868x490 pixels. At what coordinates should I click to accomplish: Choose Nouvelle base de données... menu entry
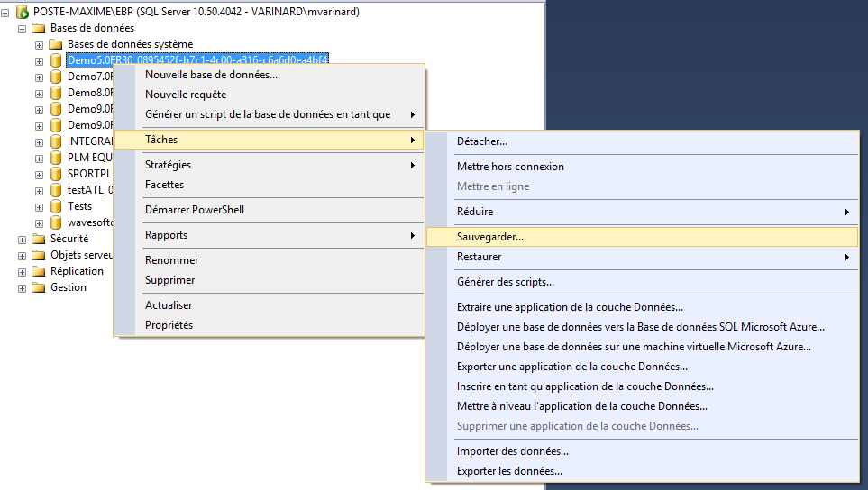coord(269,75)
